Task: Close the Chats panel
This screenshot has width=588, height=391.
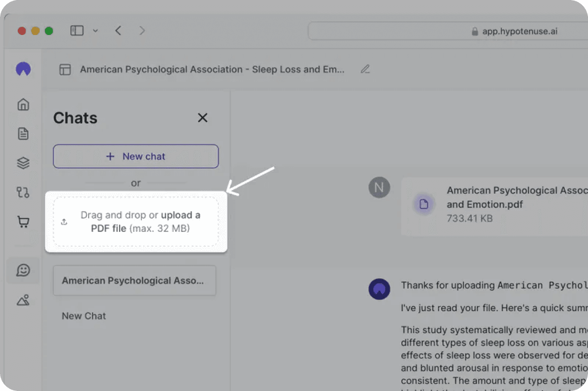Action: click(203, 118)
